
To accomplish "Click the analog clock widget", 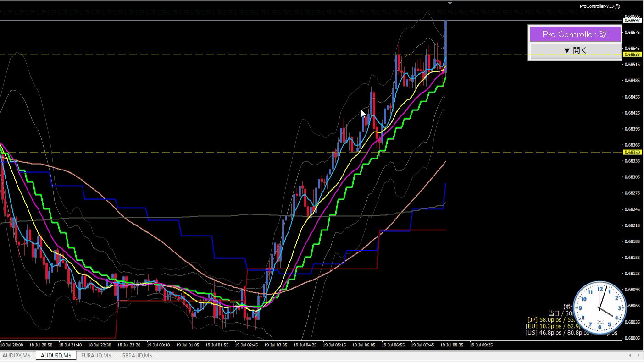I will click(x=600, y=308).
